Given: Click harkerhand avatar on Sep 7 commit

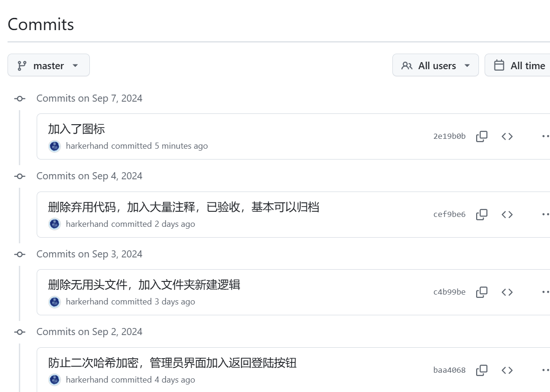Looking at the screenshot, I should point(55,146).
